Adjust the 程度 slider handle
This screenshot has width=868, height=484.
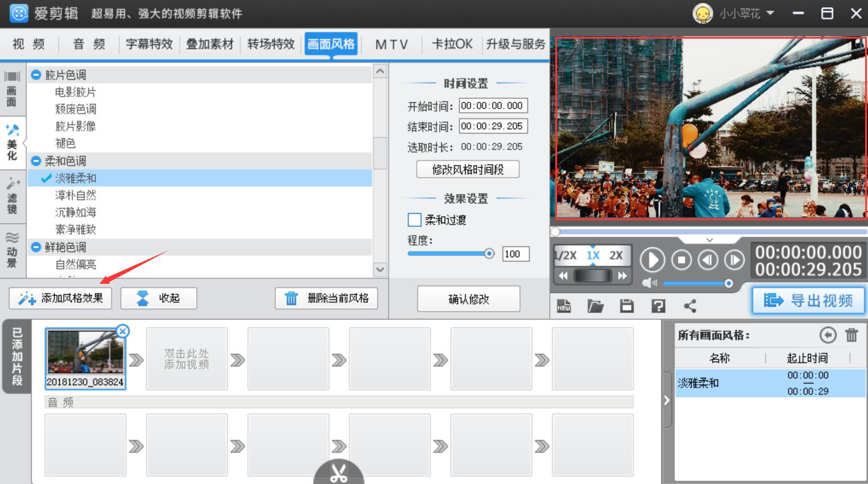489,254
